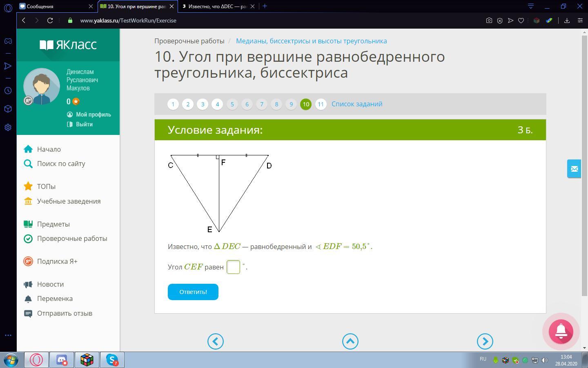Viewport: 588px width, 368px height.
Task: Click the browser reload page icon
Action: point(50,20)
